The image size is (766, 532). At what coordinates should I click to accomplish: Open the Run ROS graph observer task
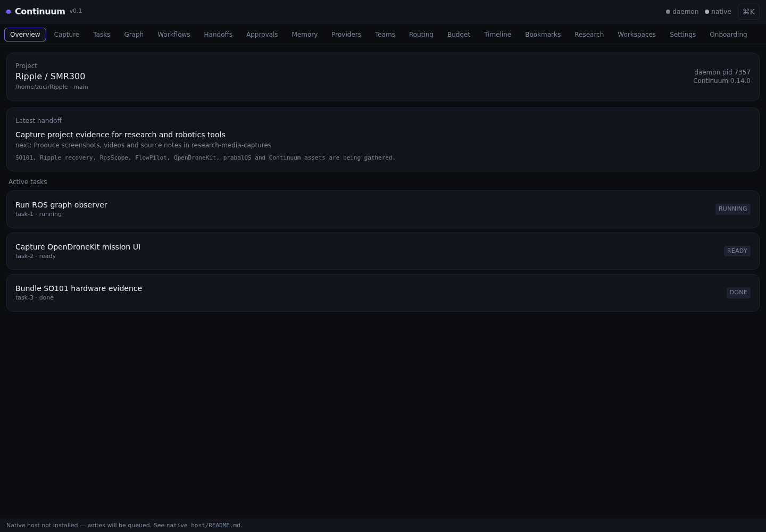coord(383,209)
